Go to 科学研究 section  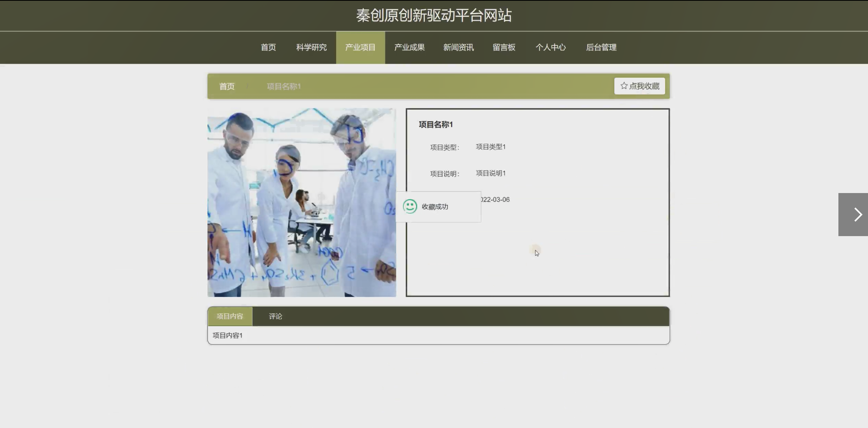coord(311,47)
